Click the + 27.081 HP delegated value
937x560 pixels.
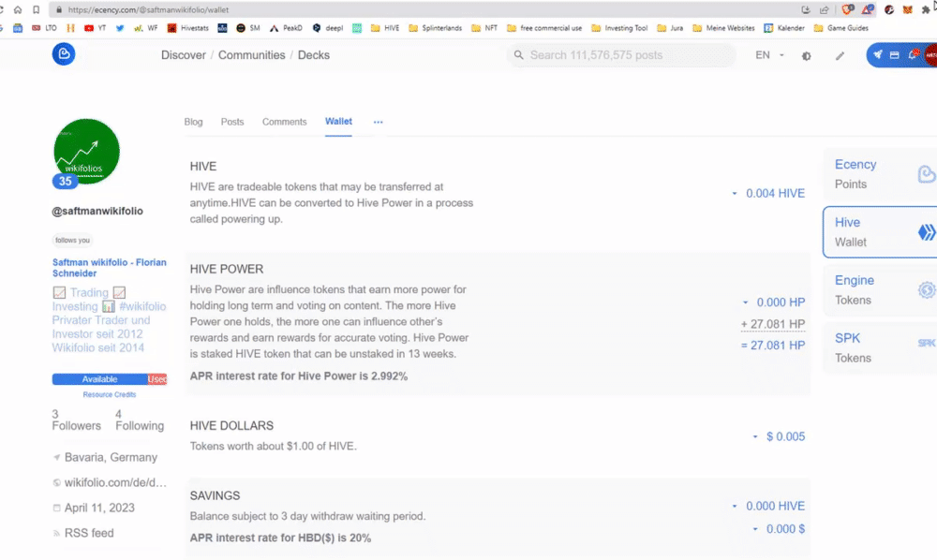pyautogui.click(x=773, y=324)
